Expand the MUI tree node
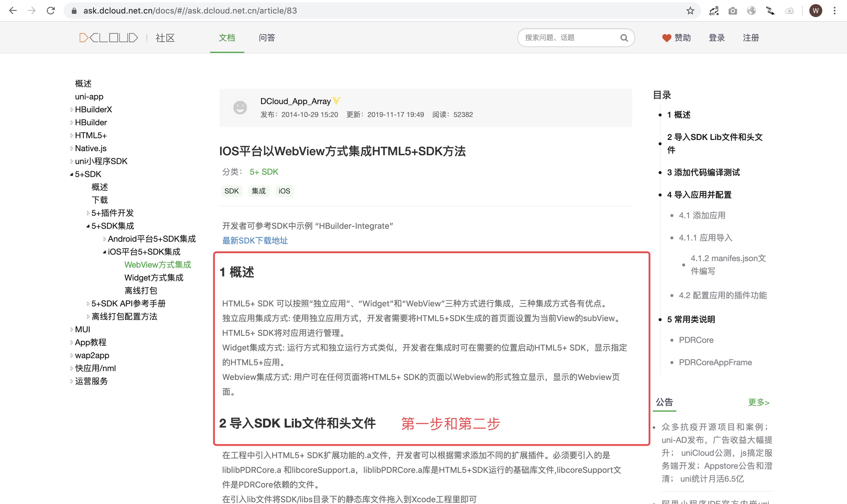Viewport: 847px width, 504px height. click(x=72, y=329)
